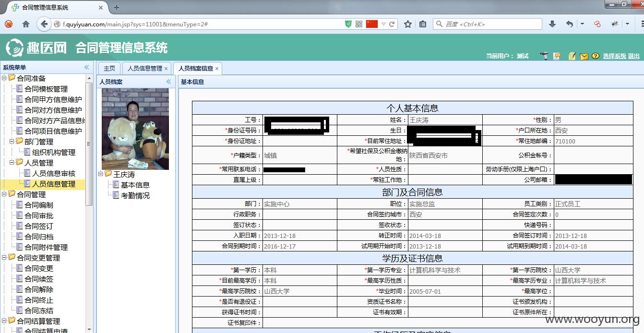Image resolution: width=644 pixels, height=333 pixels.
Task: Close the 人员信息管理 tab
Action: pos(166,69)
